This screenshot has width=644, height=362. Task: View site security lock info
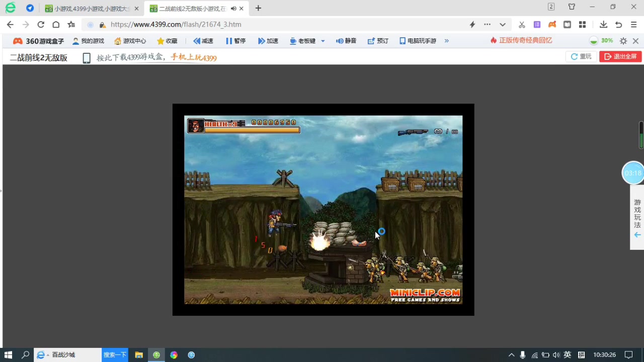tap(103, 25)
